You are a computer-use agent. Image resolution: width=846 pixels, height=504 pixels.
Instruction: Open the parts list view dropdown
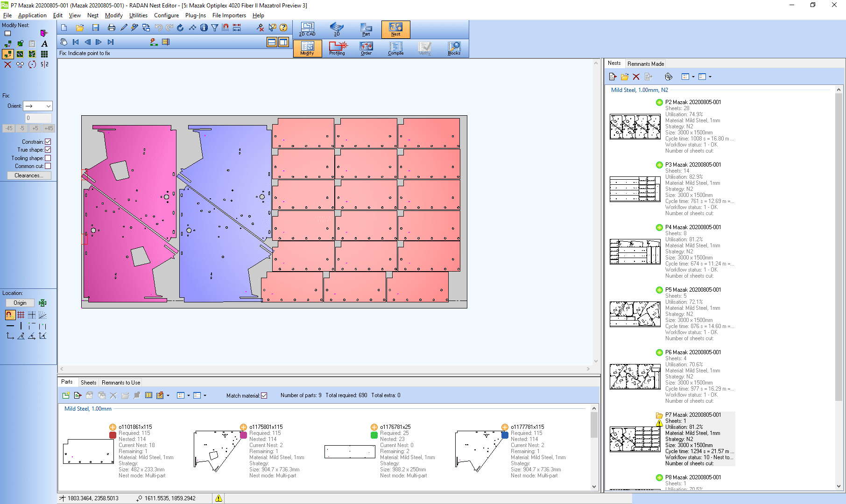189,395
